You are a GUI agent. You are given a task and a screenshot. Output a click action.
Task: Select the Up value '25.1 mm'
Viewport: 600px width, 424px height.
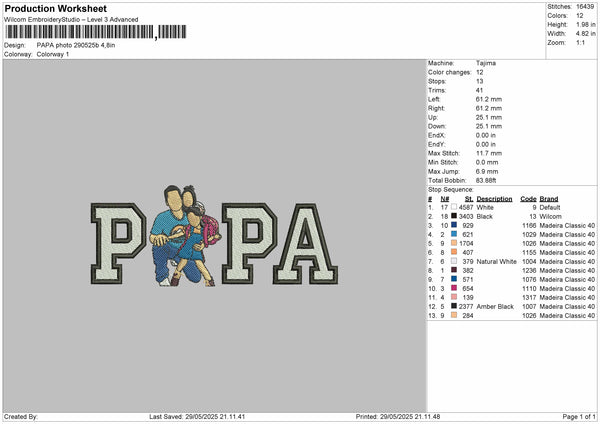click(x=489, y=117)
